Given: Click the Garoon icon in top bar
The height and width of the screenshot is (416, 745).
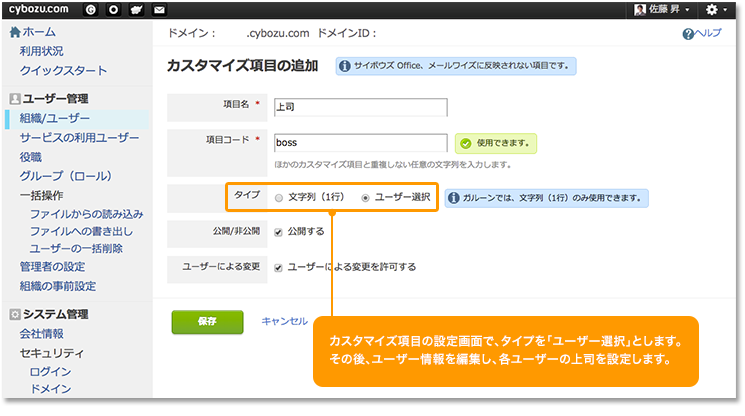Looking at the screenshot, I should (92, 9).
